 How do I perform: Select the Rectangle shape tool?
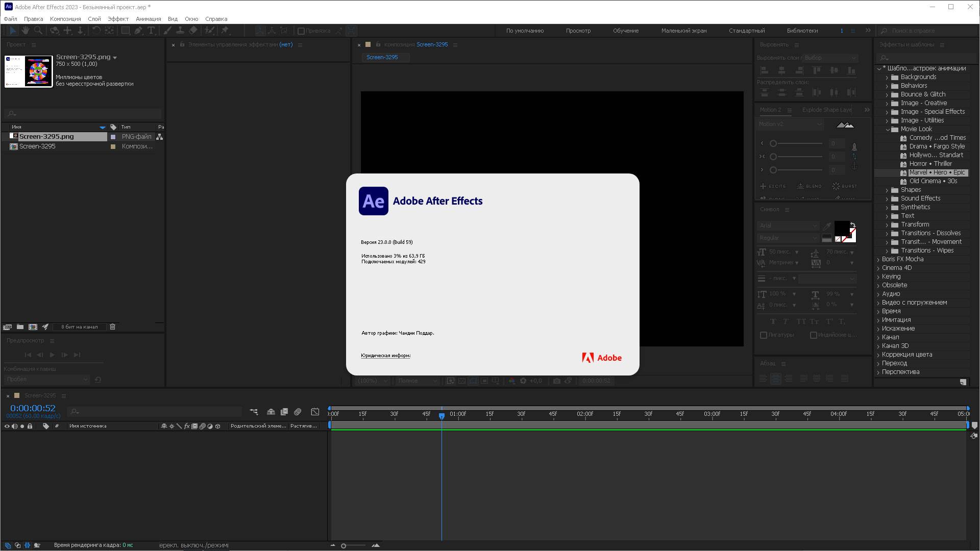pos(125,31)
